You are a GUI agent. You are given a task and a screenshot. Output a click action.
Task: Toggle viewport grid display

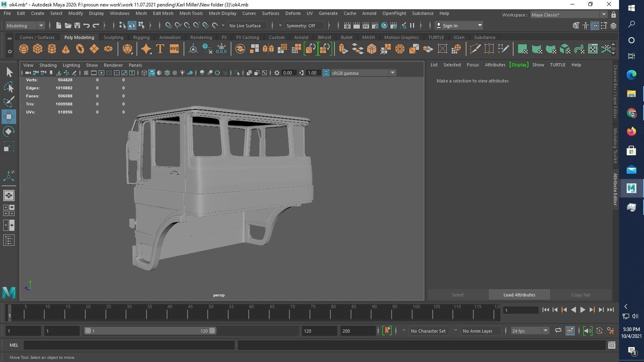pos(86,73)
